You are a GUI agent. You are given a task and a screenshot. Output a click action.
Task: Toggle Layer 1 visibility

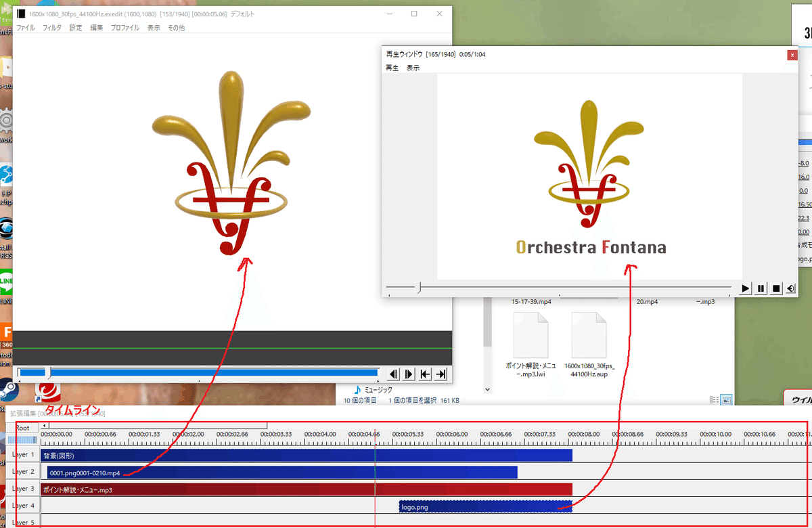tap(22, 455)
